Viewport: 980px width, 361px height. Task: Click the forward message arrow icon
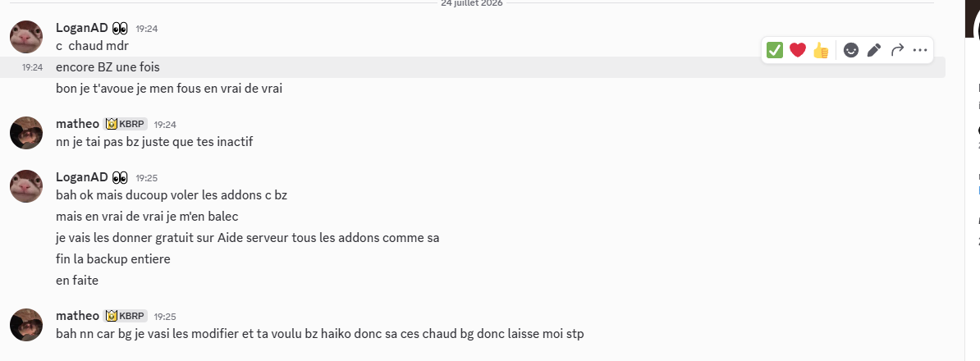[x=897, y=51]
